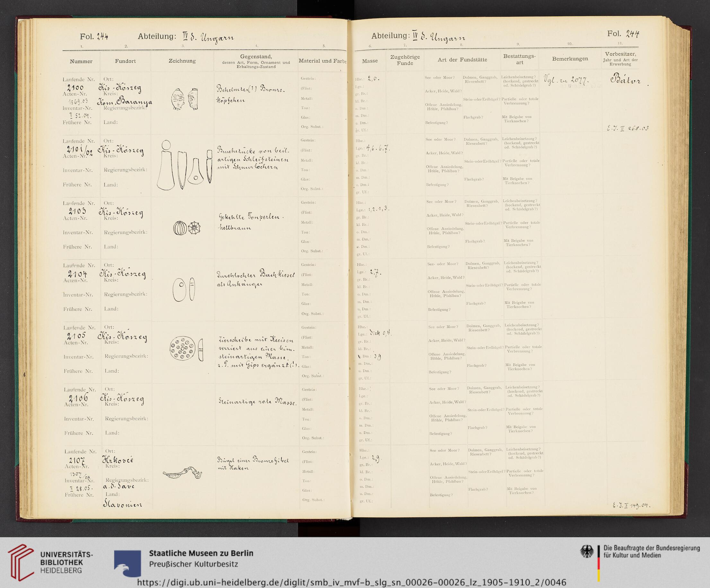The height and width of the screenshot is (588, 710).
Task: Click the 'Bügel einer Bronzefibel mit Haken' description
Action: click(x=253, y=464)
